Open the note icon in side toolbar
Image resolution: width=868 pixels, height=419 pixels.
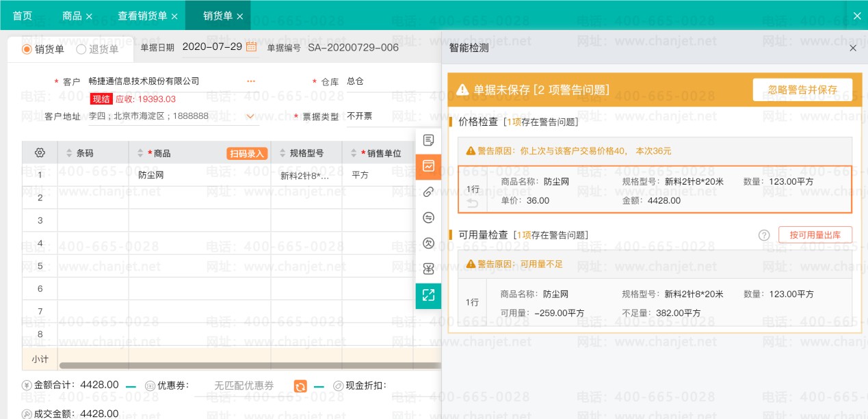pos(429,140)
